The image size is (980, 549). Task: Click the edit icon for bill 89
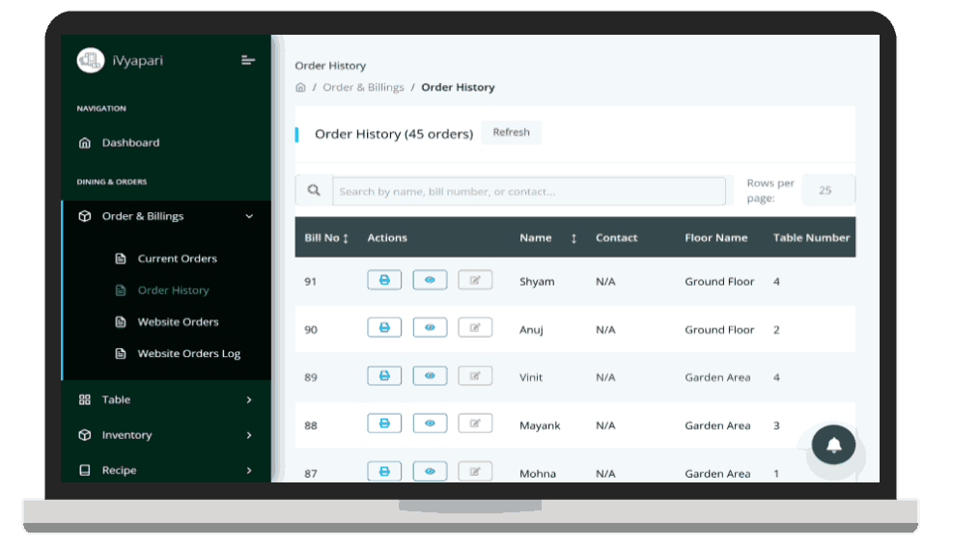(x=475, y=375)
